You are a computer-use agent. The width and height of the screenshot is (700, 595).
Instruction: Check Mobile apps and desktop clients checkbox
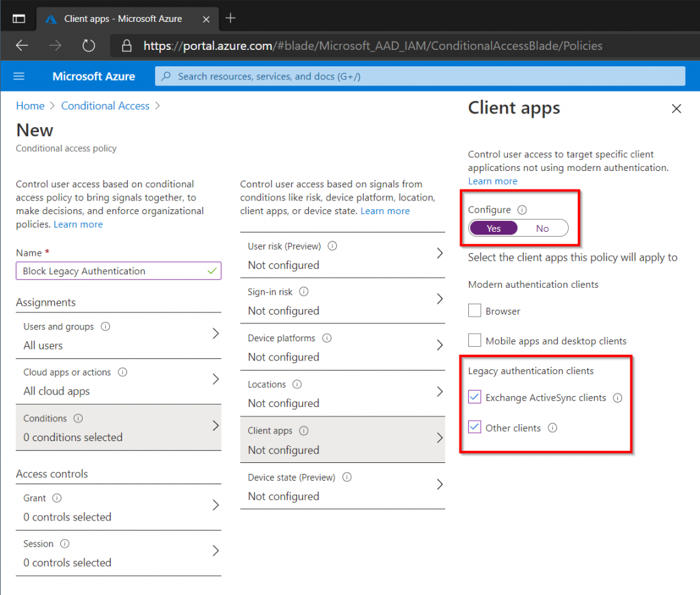tap(474, 341)
